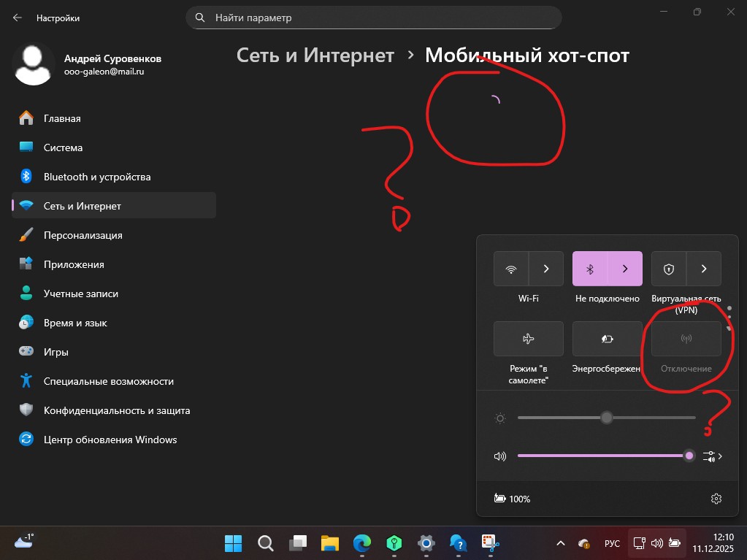747x560 pixels.
Task: Enable Airplane mode tile
Action: (529, 339)
